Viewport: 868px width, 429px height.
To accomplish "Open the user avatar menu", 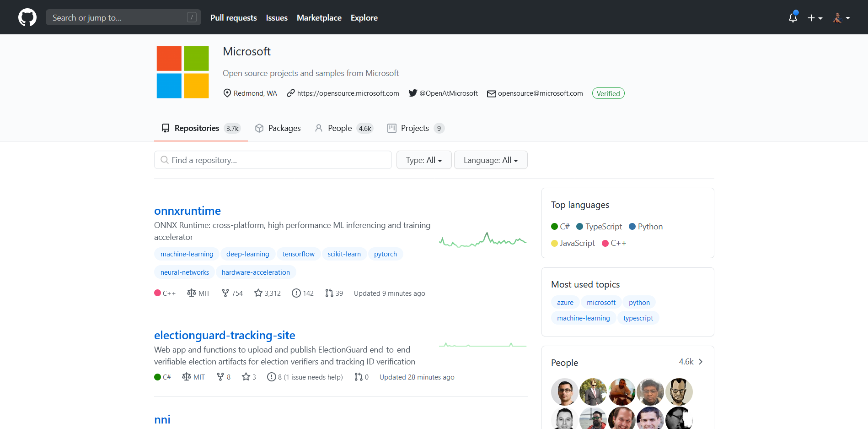I will point(841,18).
